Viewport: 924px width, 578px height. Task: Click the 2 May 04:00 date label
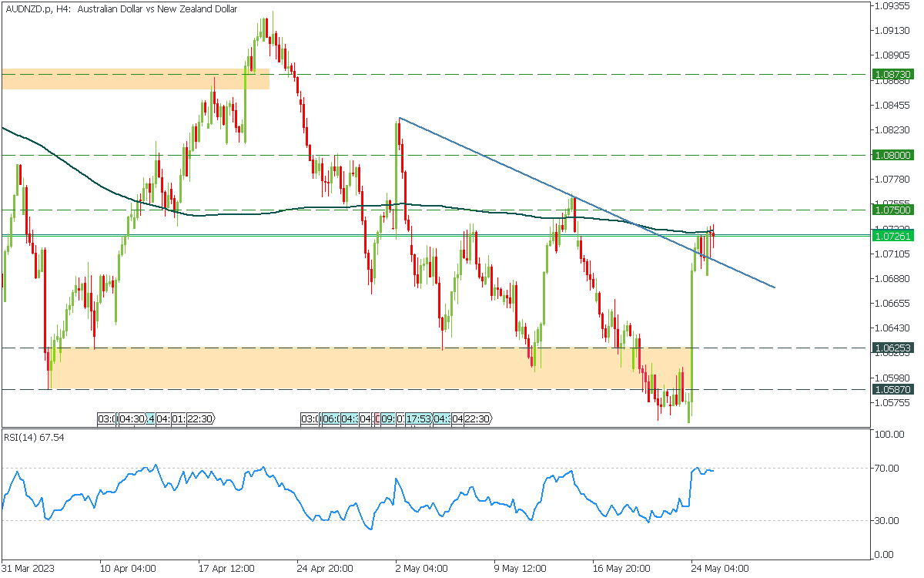[420, 569]
